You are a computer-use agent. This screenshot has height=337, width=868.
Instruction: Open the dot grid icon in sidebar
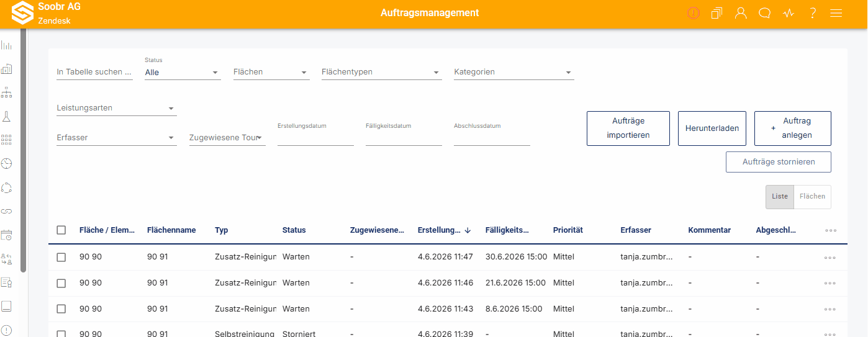click(7, 140)
